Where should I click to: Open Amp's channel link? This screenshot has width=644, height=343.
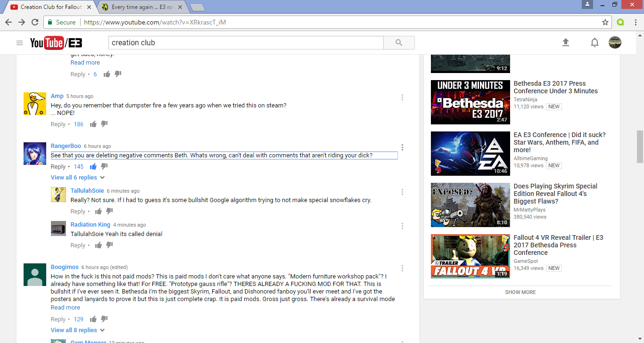pos(57,96)
